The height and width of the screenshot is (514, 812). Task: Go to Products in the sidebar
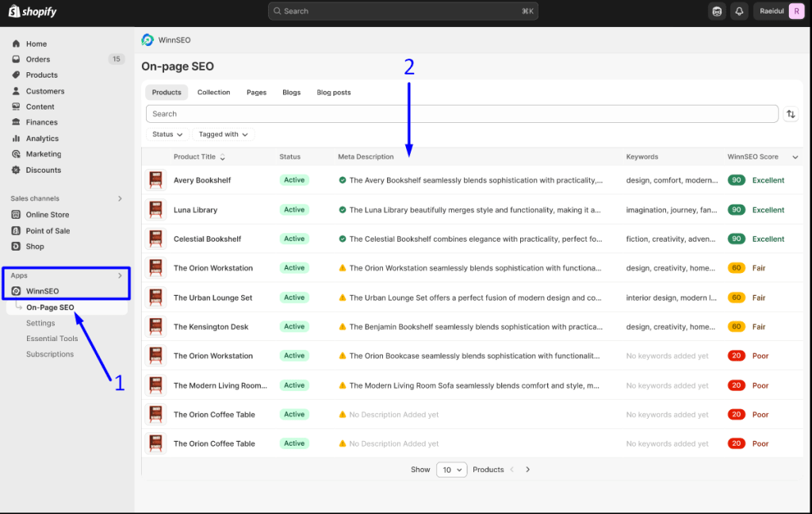point(41,75)
